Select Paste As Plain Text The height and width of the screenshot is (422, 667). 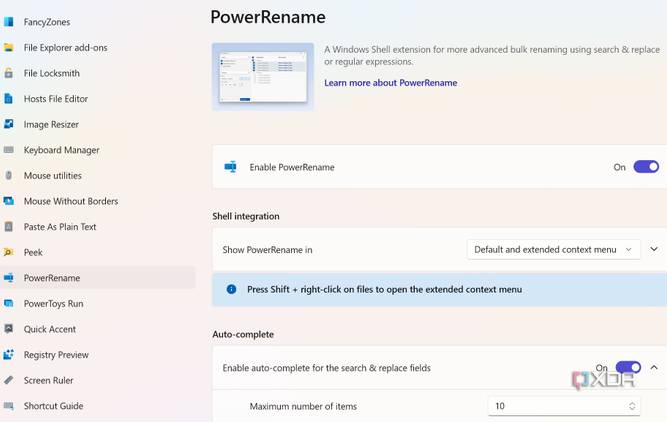coord(60,227)
